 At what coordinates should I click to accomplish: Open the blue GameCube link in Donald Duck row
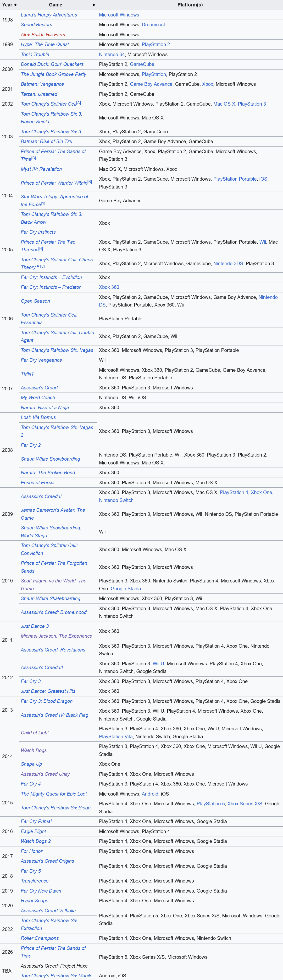point(142,64)
